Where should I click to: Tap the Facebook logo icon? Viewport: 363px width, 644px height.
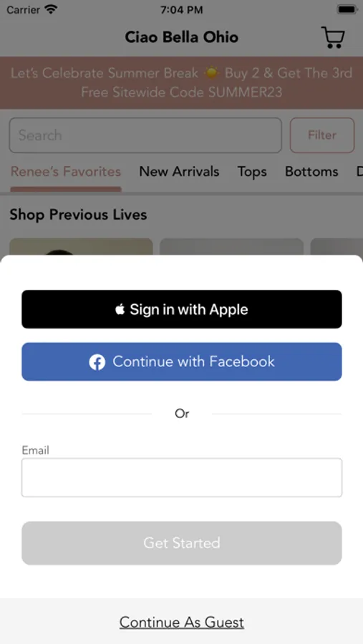click(x=97, y=362)
